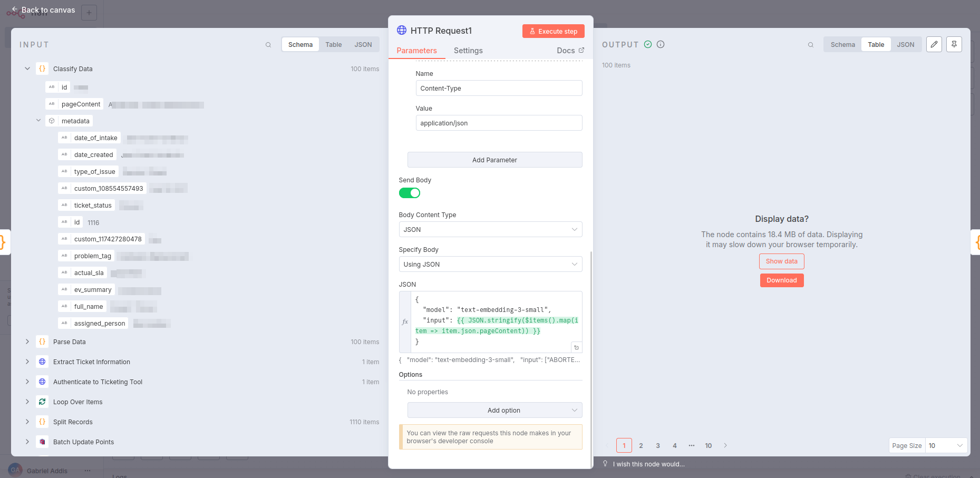The height and width of the screenshot is (478, 980).
Task: Click the Download button
Action: point(782,280)
